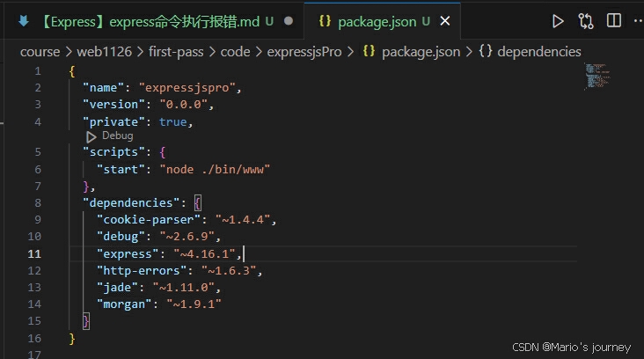Click the "~2.6.9" value
This screenshot has width=644, height=359.
pyautogui.click(x=187, y=237)
